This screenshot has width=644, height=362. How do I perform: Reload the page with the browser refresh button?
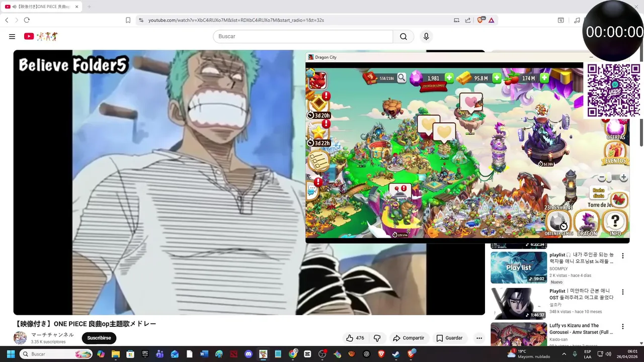(27, 20)
